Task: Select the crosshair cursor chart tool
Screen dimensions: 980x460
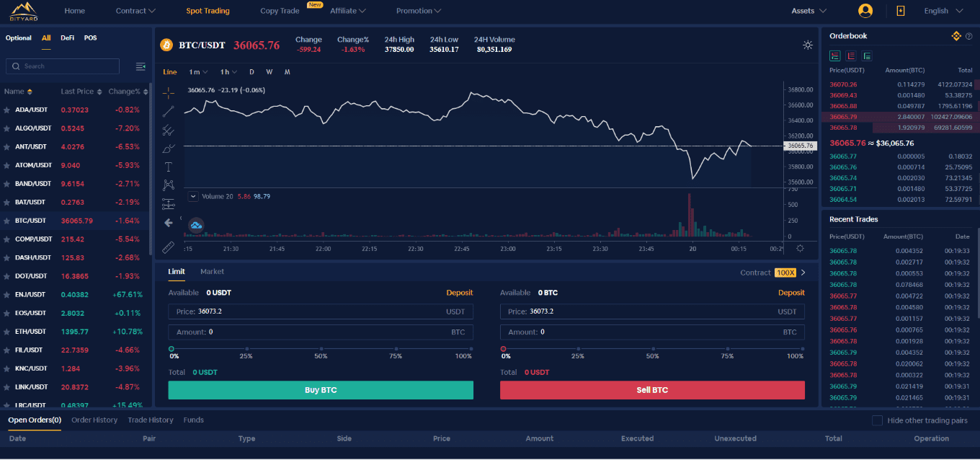Action: coord(168,93)
